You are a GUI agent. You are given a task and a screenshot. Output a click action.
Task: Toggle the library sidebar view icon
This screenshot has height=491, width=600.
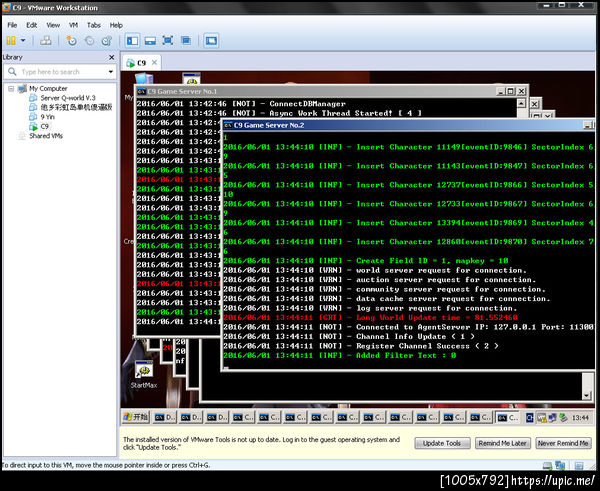tap(132, 41)
